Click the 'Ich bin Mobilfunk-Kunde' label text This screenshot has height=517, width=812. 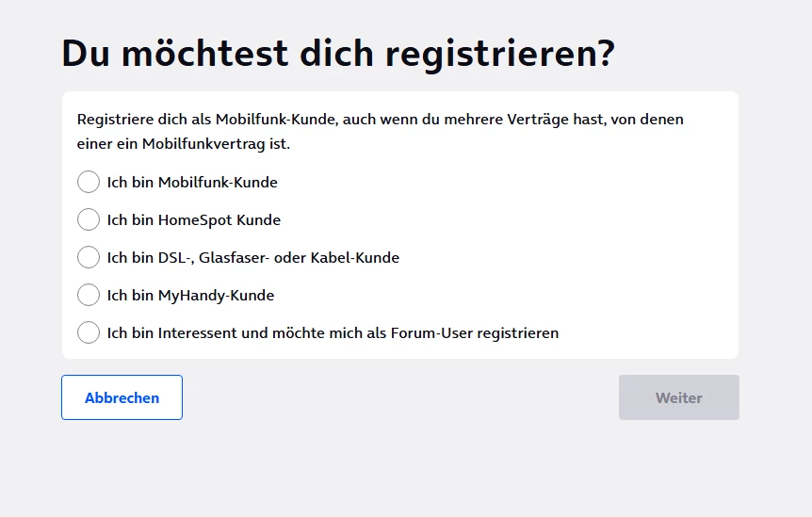192,183
